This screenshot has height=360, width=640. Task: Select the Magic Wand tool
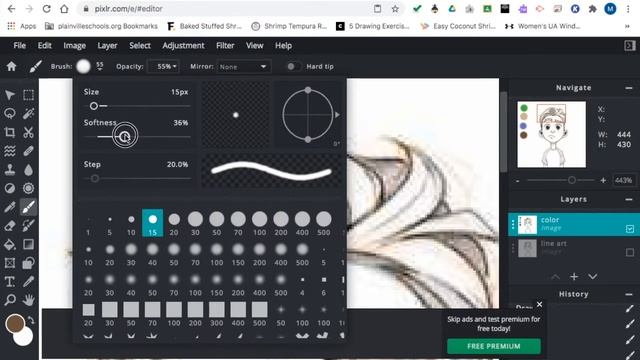tap(28, 113)
